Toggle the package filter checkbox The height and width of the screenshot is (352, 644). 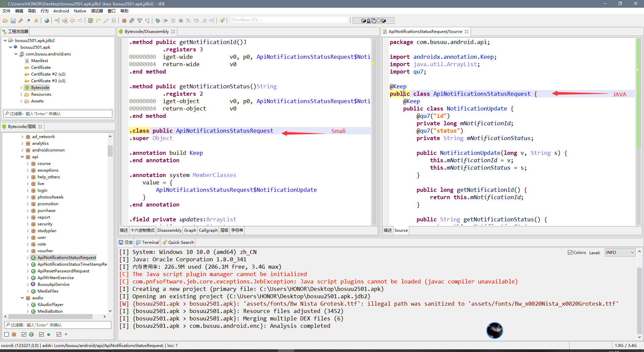pos(7,335)
